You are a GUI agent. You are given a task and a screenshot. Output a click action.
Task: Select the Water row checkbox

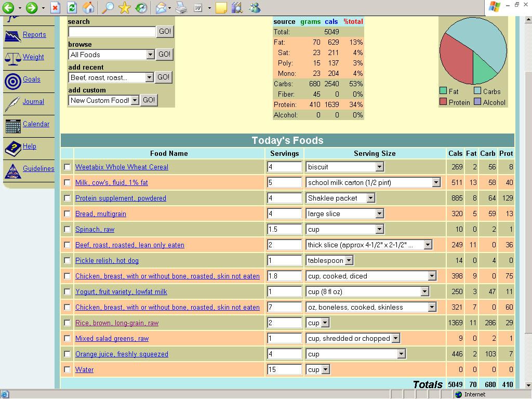pos(67,369)
